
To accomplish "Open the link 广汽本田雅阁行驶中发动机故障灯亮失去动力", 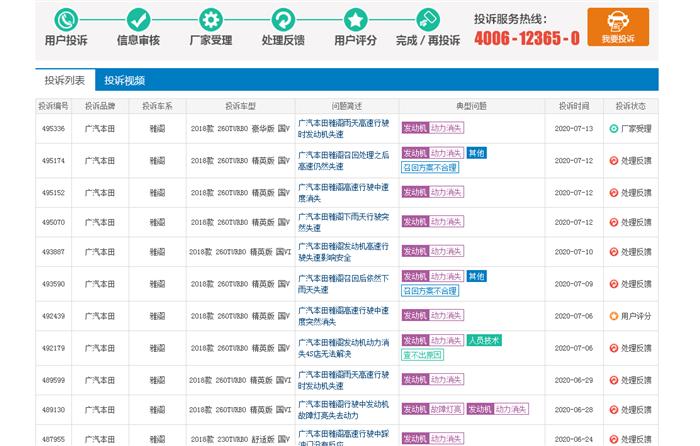I will [x=343, y=410].
